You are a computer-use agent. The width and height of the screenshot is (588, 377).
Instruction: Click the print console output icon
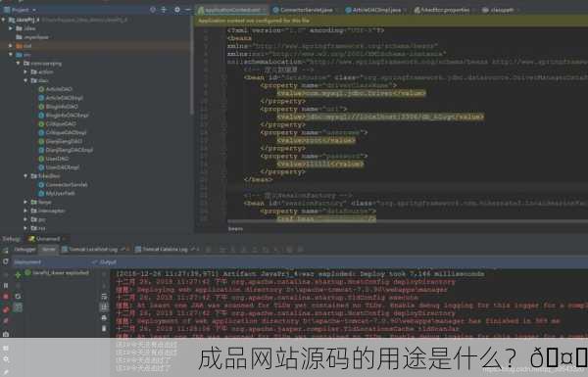point(104,318)
